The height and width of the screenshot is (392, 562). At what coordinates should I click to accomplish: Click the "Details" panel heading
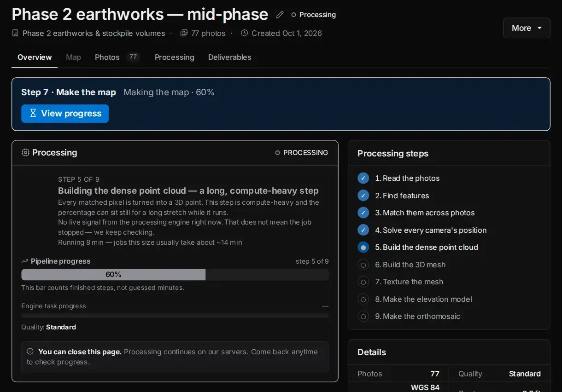(x=372, y=352)
